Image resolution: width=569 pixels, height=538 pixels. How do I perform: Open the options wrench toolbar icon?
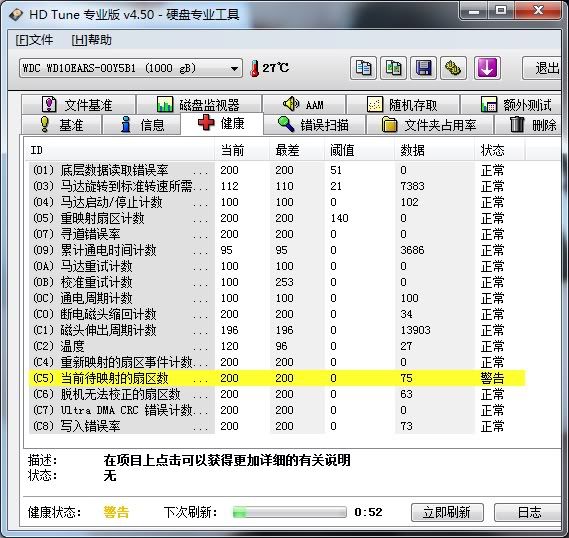click(x=453, y=68)
